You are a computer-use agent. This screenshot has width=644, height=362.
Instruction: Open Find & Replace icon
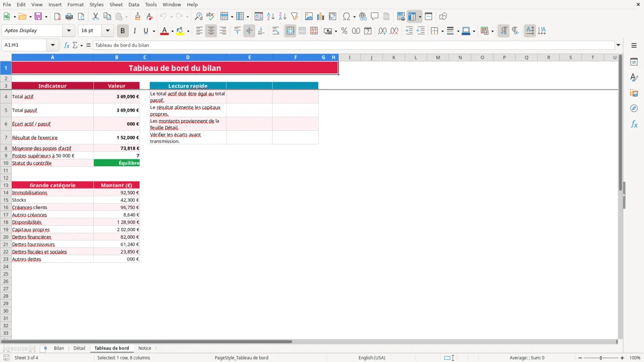point(199,17)
